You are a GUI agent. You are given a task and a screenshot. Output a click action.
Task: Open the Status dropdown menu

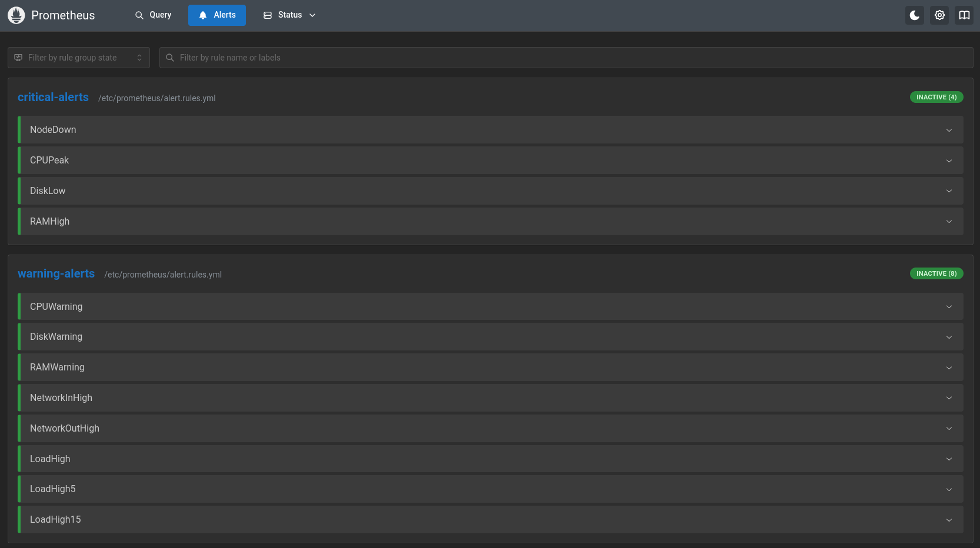289,15
